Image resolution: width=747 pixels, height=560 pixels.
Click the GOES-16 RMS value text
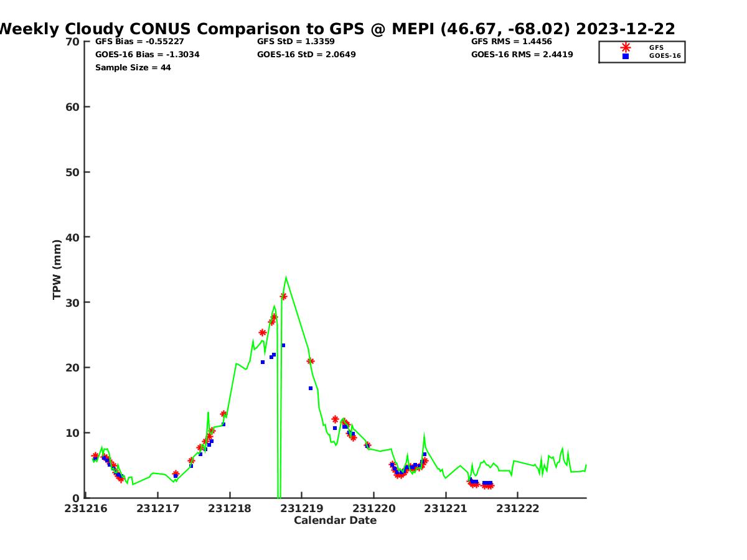point(522,54)
